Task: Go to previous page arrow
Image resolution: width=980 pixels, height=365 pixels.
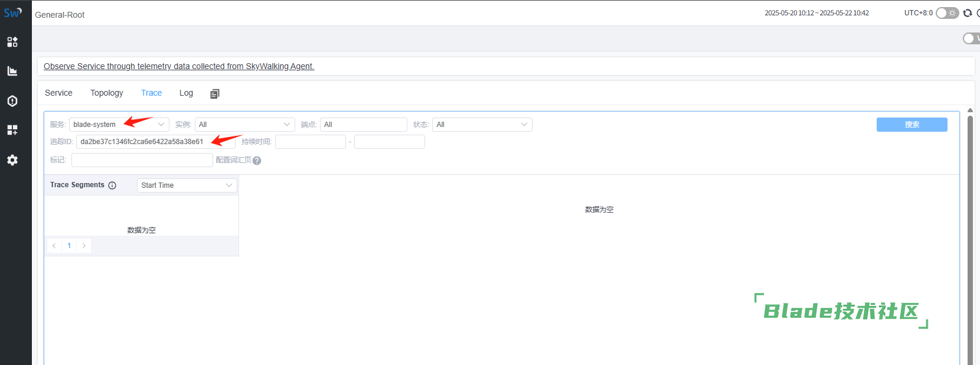Action: point(54,246)
